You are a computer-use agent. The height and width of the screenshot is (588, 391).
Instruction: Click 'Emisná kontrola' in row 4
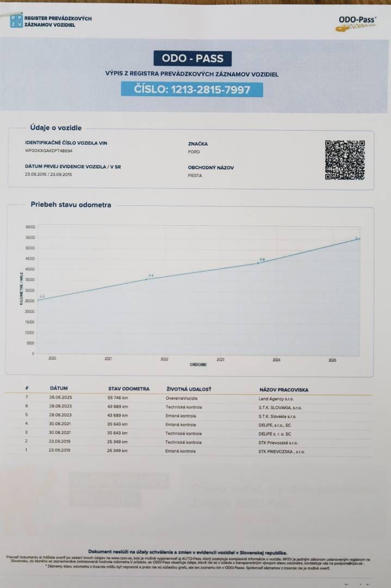181,425
